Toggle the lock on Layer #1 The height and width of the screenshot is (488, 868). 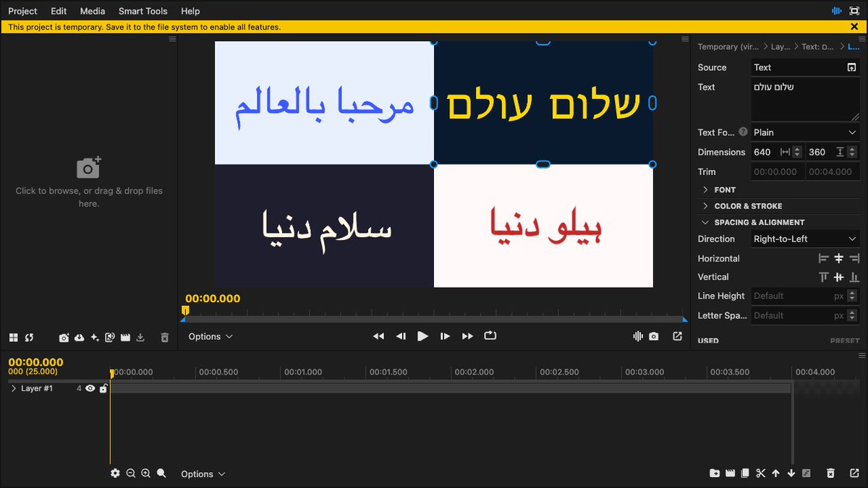(x=103, y=388)
